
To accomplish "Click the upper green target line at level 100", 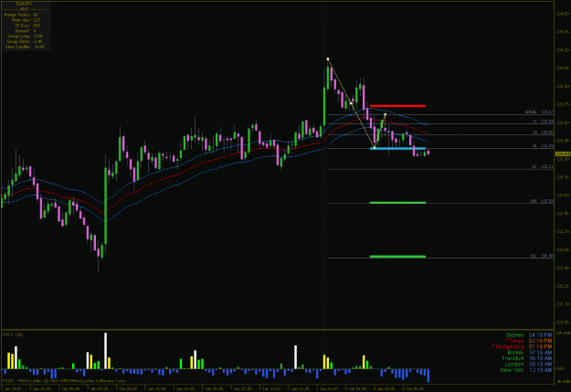I will tap(397, 202).
